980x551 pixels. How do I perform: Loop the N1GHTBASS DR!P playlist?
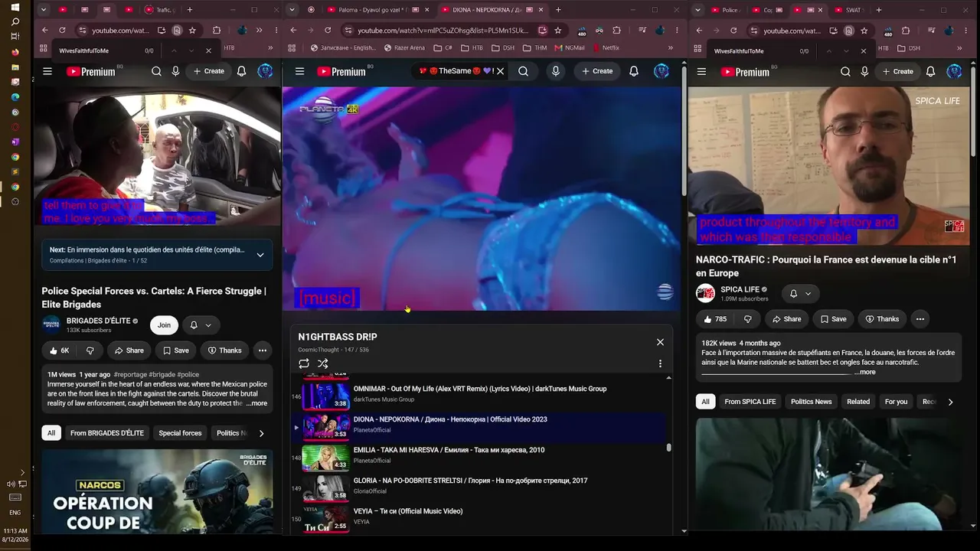(304, 364)
